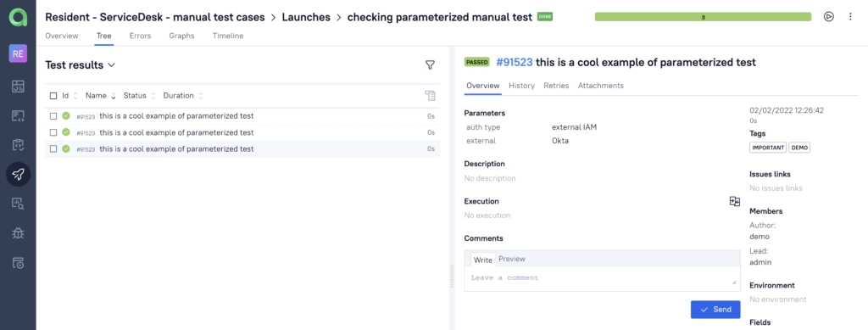Click the side-by-side icon next to Execution
The height and width of the screenshot is (330, 868).
(735, 201)
